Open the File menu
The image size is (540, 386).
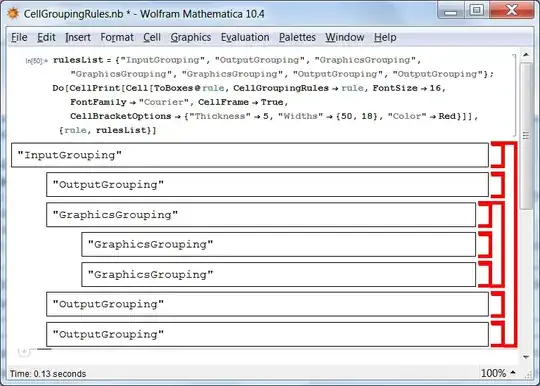[x=19, y=37]
